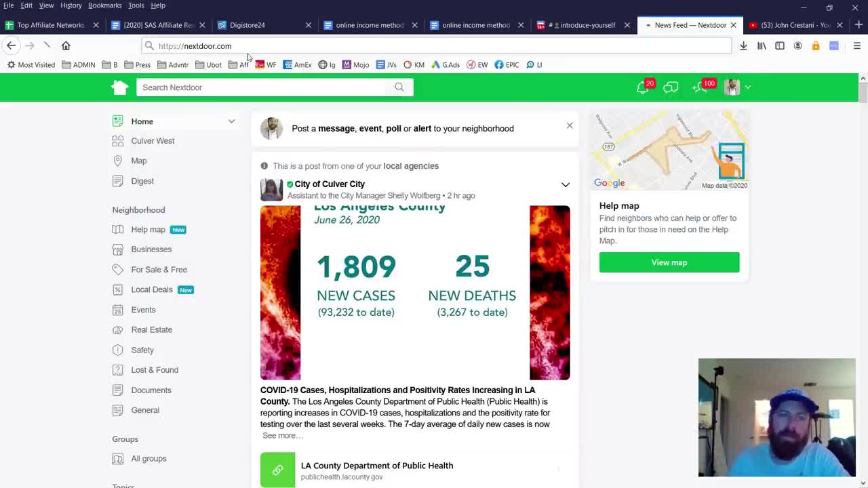Open a new browser tab
This screenshot has height=488, width=868.
coord(859,25)
